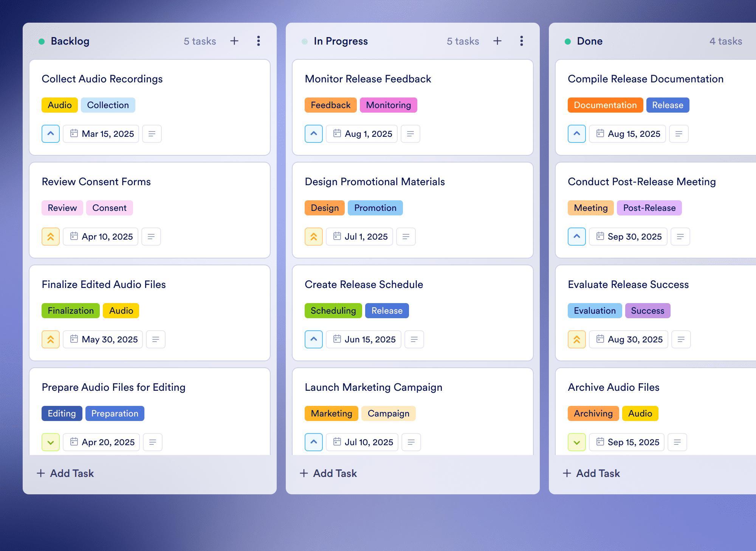The width and height of the screenshot is (756, 551).
Task: Open high priority selector on Review Consent Forms
Action: tap(51, 237)
